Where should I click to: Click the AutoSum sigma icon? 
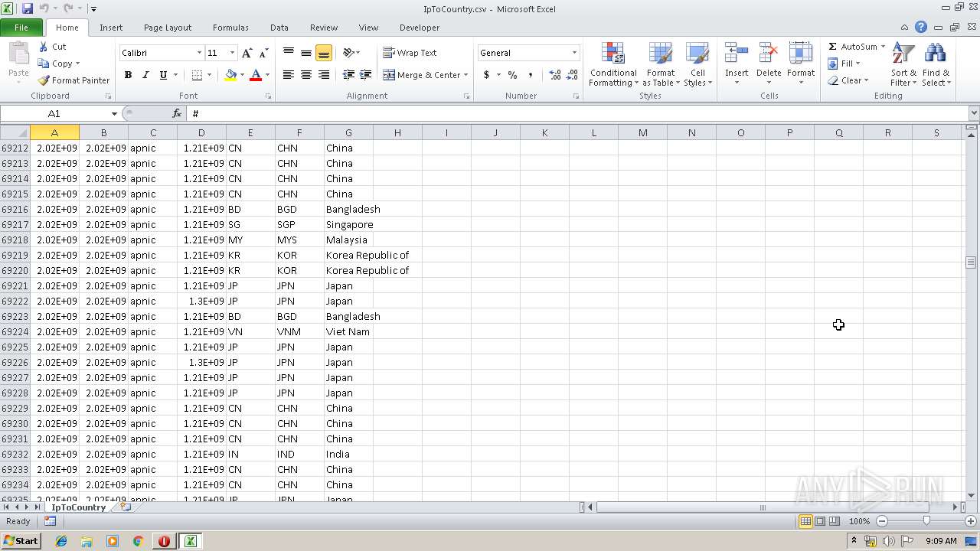click(x=832, y=47)
